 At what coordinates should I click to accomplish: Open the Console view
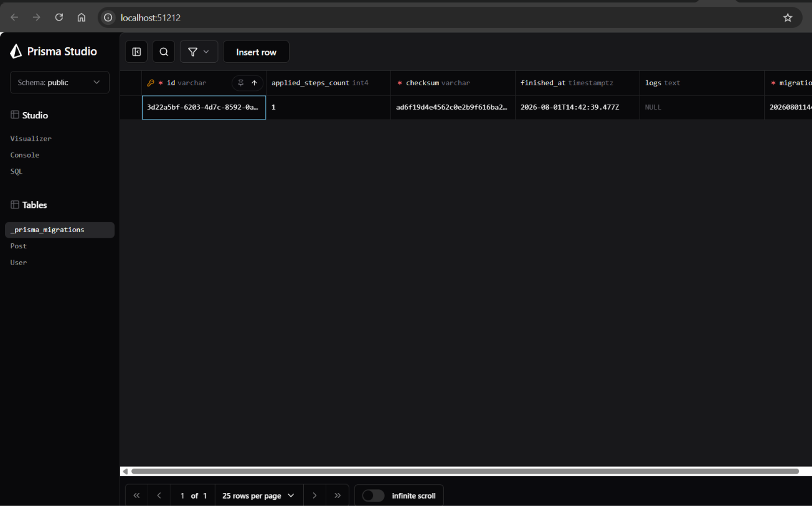(25, 155)
